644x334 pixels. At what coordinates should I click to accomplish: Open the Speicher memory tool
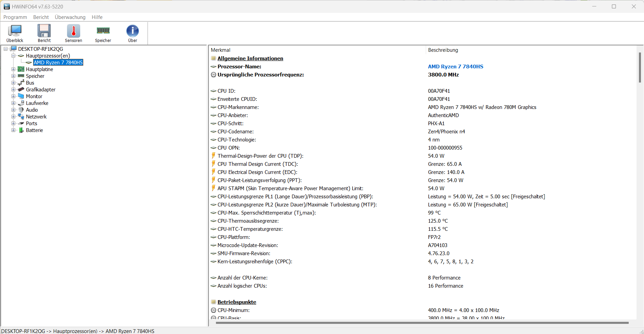[103, 33]
